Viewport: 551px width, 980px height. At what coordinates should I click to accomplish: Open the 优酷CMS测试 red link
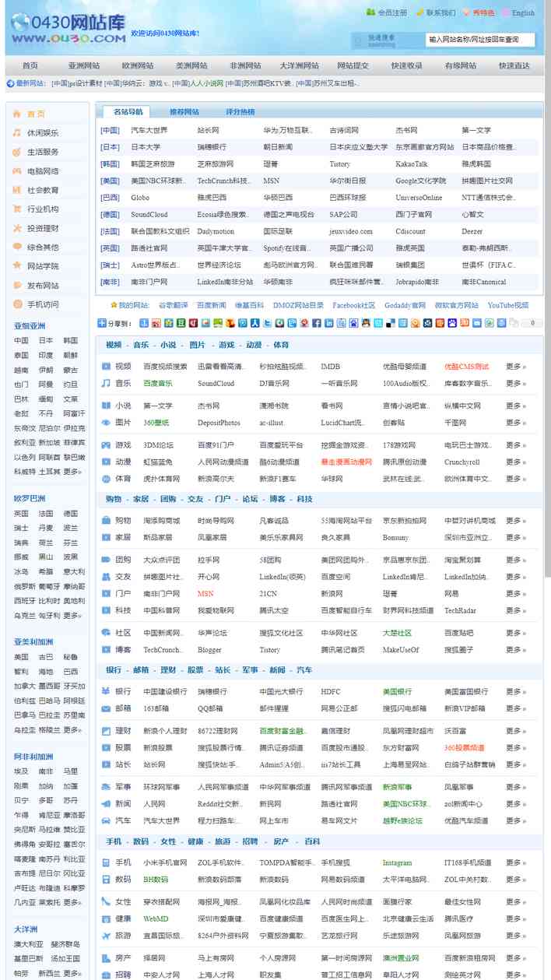pyautogui.click(x=466, y=366)
